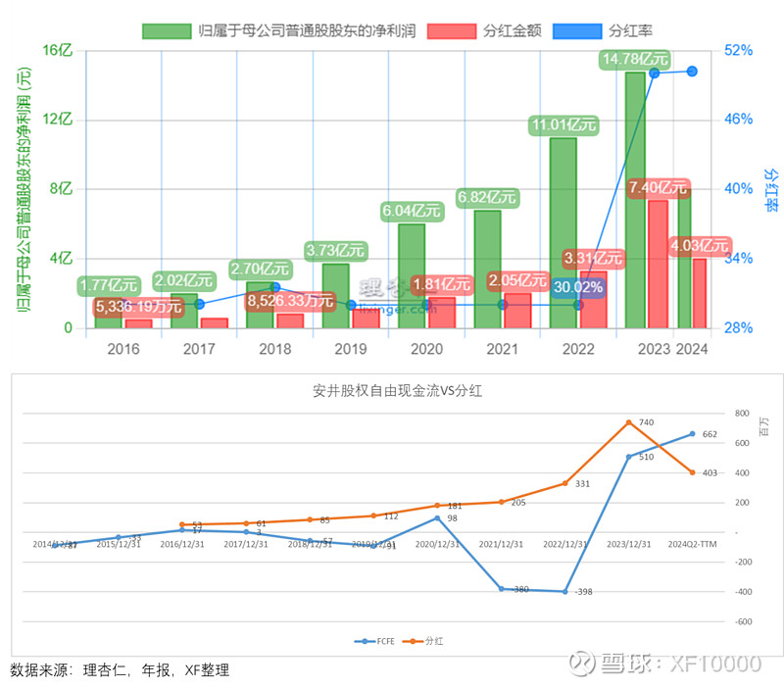Toggle the 分红率 legend label
Viewport: 784px width, 688px height.
coord(630,31)
